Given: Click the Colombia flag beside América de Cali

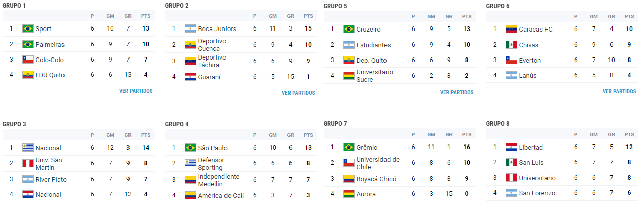Looking at the screenshot, I should coord(190,195).
